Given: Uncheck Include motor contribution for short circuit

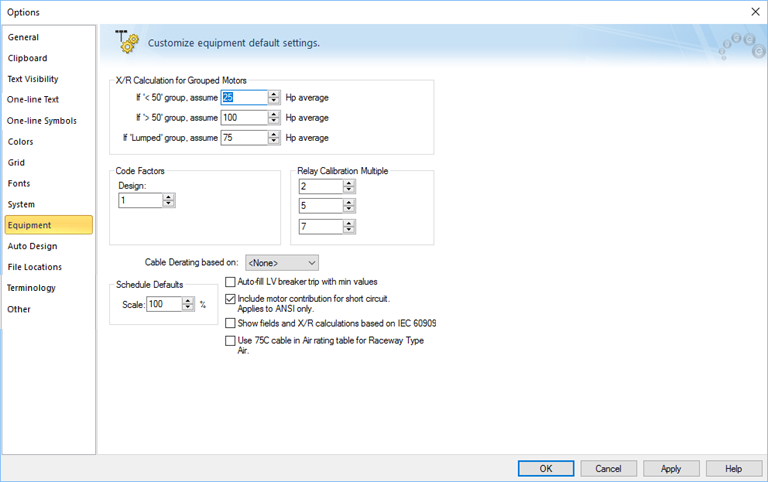Looking at the screenshot, I should point(231,299).
